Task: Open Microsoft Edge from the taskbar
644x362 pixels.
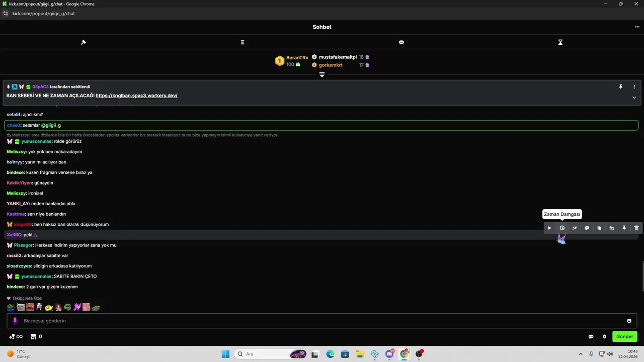Action: 330,354
